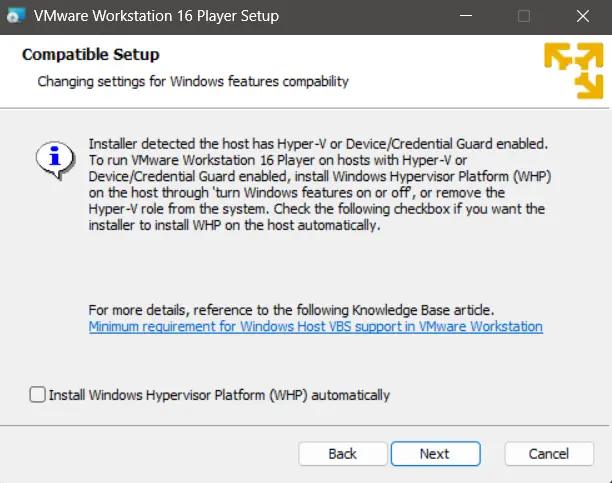Go to previous step with Back

click(342, 453)
